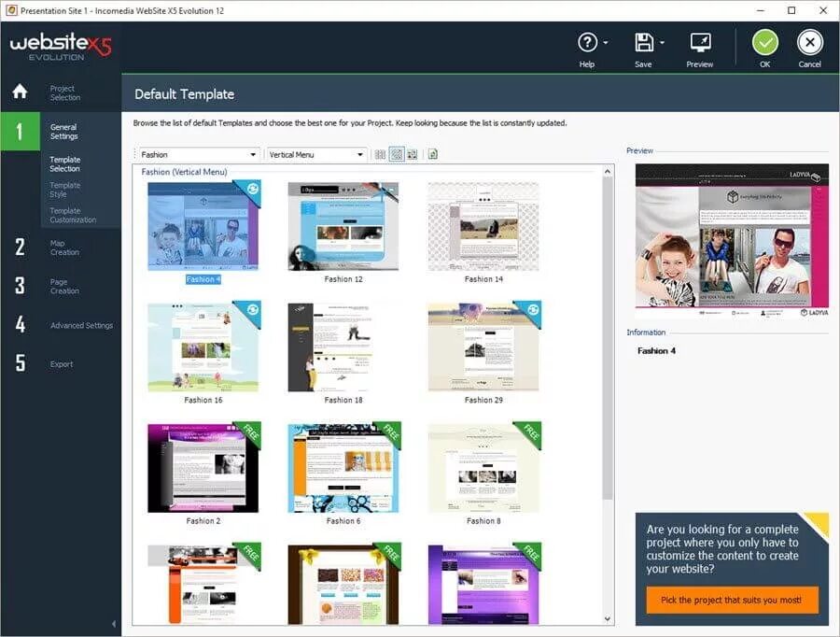Image resolution: width=840 pixels, height=637 pixels.
Task: Click the app icon in the title bar
Action: (x=10, y=10)
